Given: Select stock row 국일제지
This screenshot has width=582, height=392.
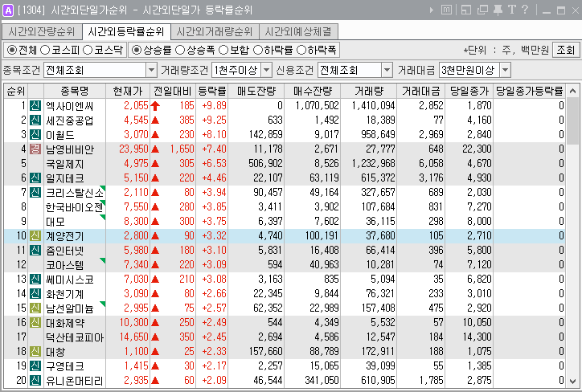Looking at the screenshot, I should tap(285, 164).
